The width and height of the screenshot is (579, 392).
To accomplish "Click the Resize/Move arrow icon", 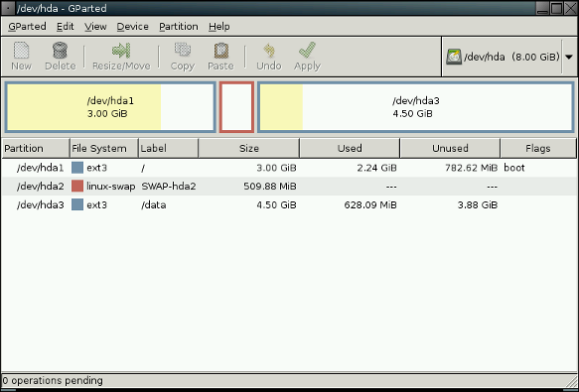I will click(121, 51).
